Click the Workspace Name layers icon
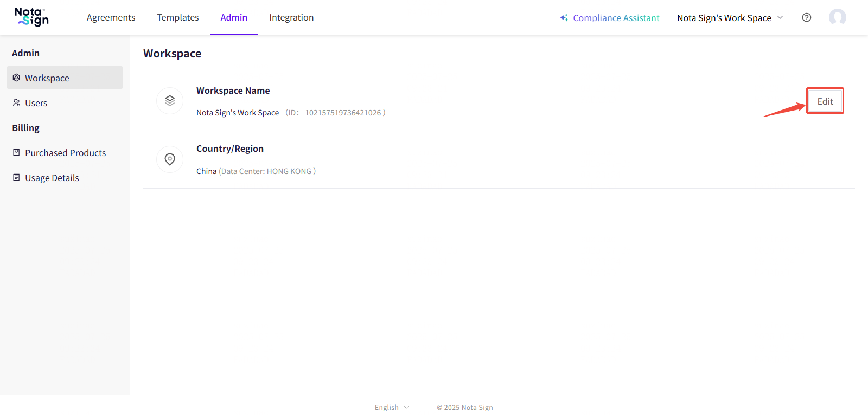 [170, 101]
